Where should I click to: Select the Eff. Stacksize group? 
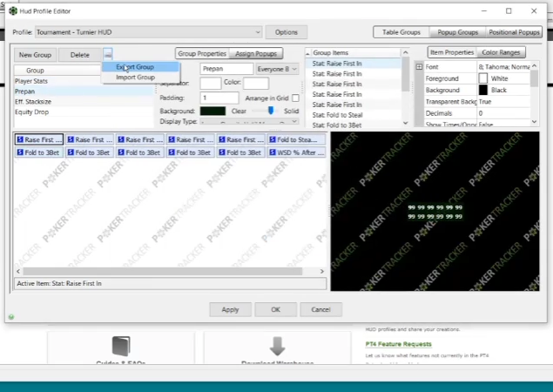coord(84,102)
